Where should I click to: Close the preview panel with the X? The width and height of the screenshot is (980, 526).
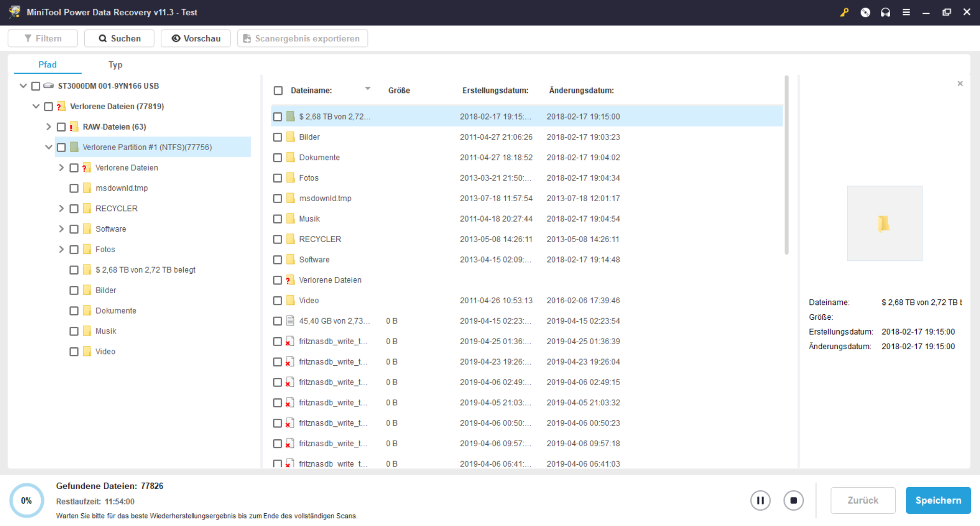click(960, 83)
